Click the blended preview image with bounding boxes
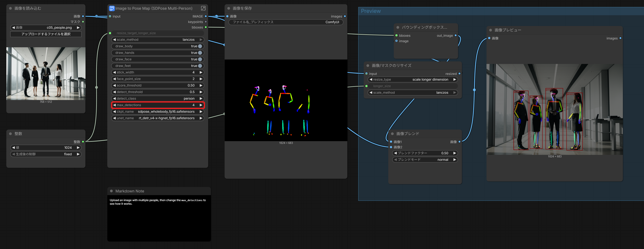 pyautogui.click(x=555, y=109)
